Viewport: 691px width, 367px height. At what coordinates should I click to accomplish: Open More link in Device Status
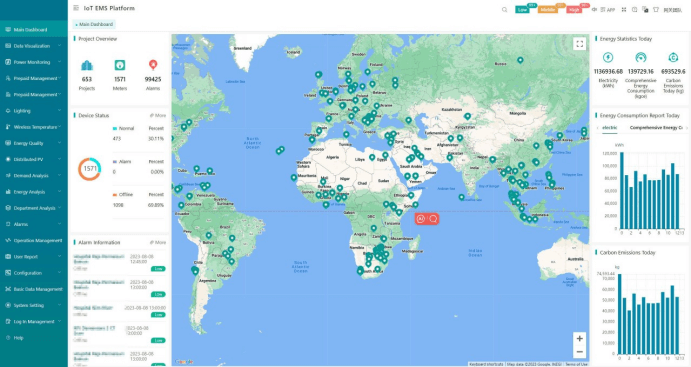(x=158, y=115)
